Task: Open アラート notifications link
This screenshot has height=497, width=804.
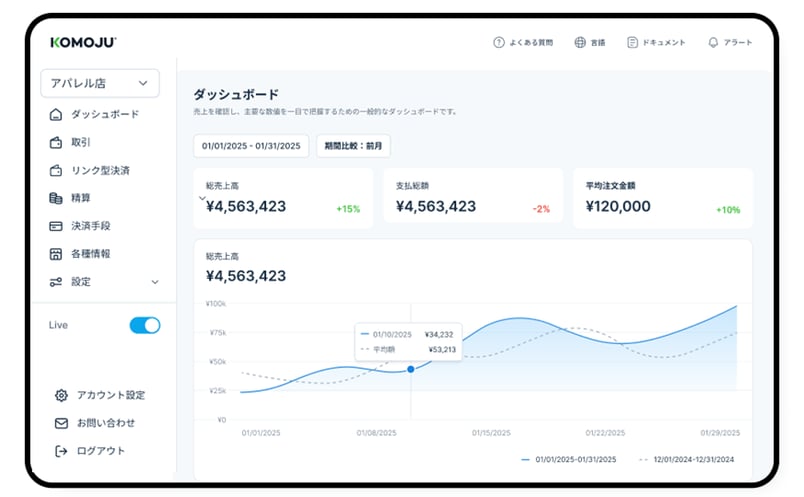Action: [737, 43]
